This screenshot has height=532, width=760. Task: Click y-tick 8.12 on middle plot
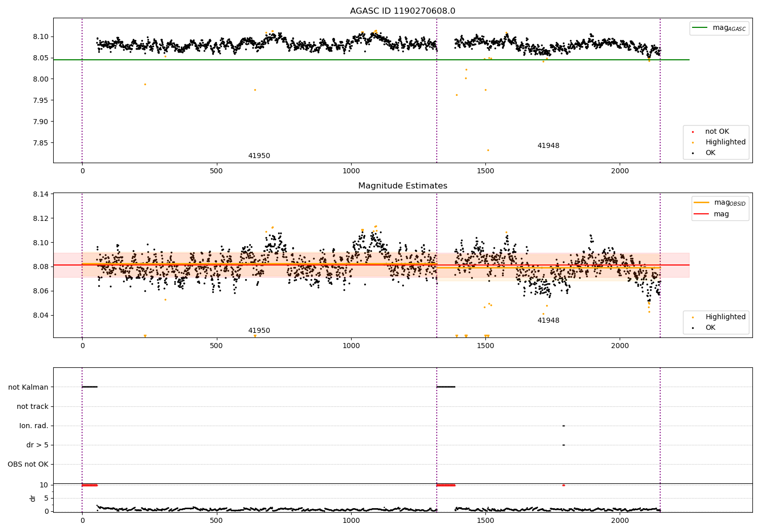(x=41, y=218)
